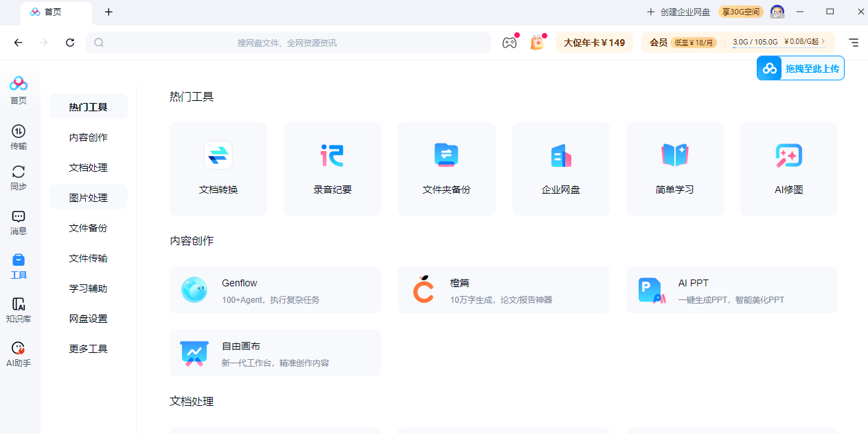Click the search magnifier icon
Image resolution: width=868 pixels, height=434 pixels.
click(x=99, y=43)
